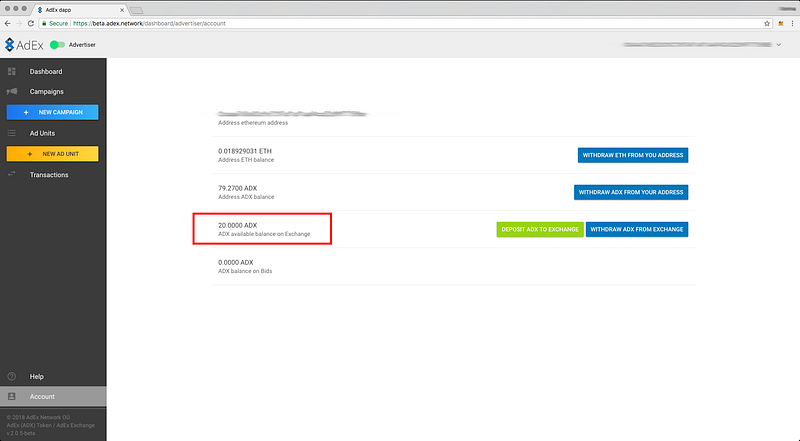Screen dimensions: 800x441
Task: Click Withdraw ADX From Exchange button
Action: 637,229
